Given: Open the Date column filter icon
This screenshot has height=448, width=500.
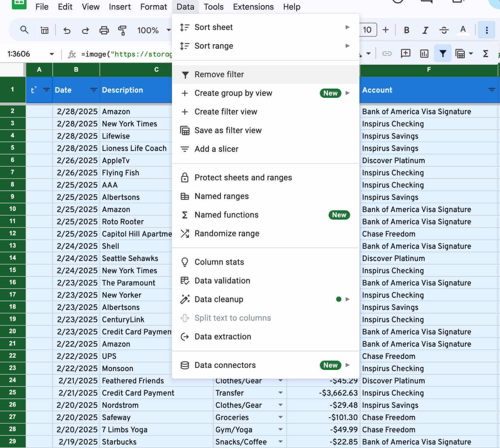Looking at the screenshot, I should [93, 90].
